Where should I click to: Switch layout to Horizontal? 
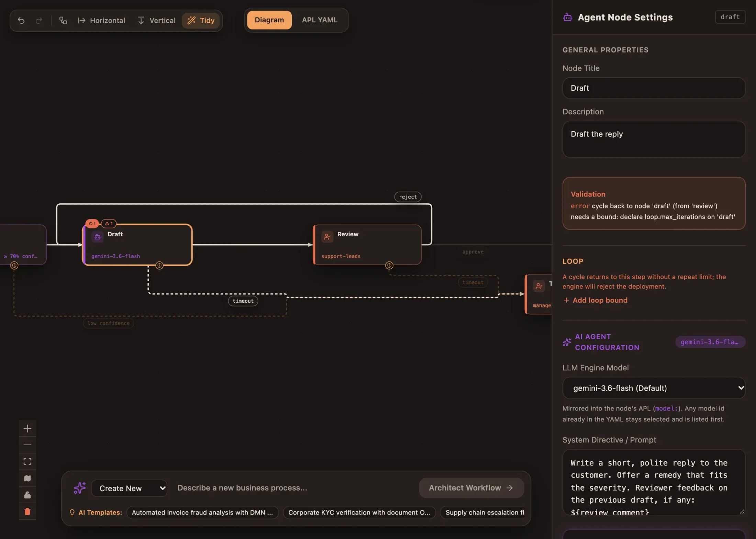[101, 20]
